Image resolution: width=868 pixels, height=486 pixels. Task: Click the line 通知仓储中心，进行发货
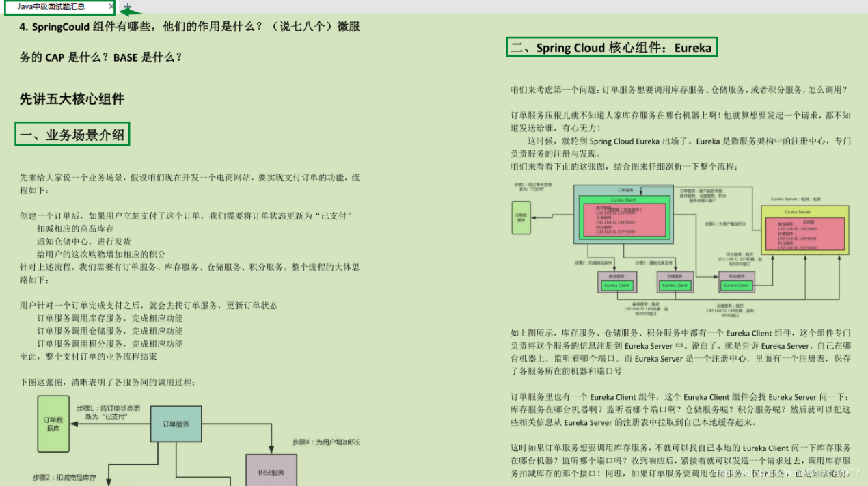(x=84, y=241)
